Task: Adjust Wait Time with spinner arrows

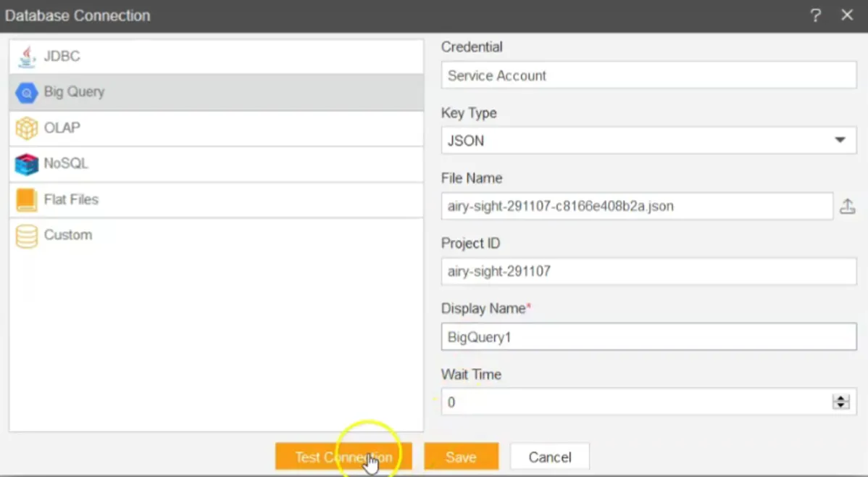Action: pos(841,402)
